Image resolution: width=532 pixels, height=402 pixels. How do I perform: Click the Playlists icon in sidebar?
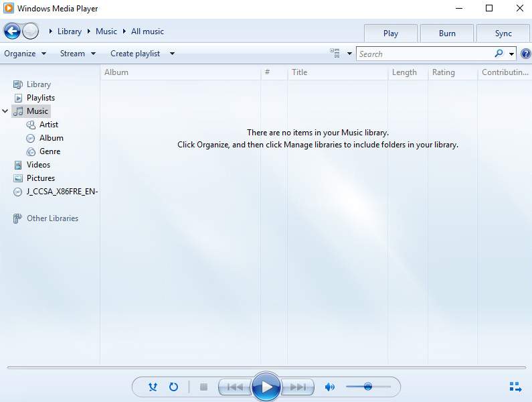(18, 98)
